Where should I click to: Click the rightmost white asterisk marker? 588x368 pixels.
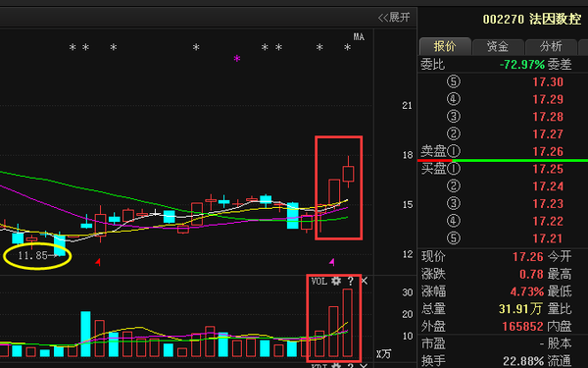tap(348, 47)
